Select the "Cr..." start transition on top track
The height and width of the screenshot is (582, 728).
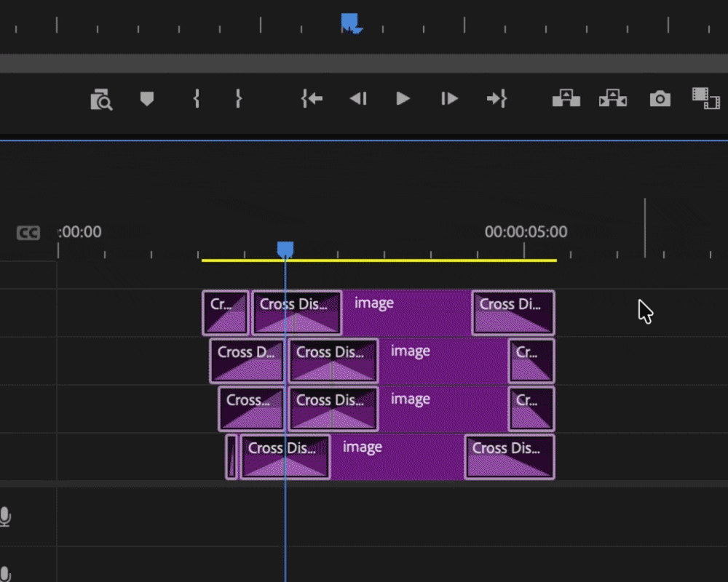[x=225, y=312]
